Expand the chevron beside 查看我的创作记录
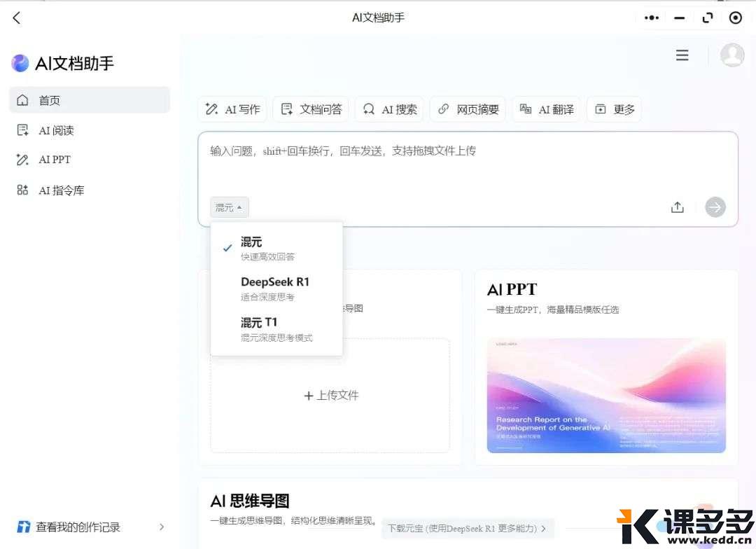 click(162, 527)
